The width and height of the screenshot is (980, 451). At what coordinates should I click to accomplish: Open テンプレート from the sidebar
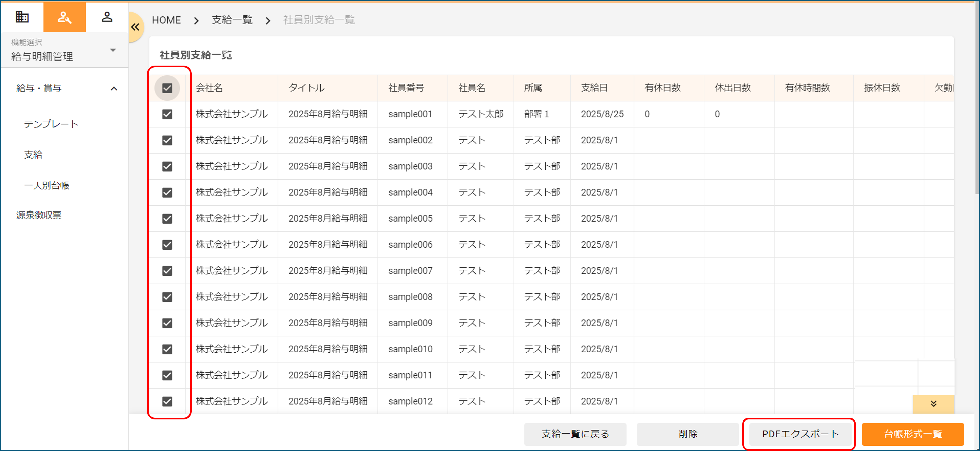click(x=51, y=124)
